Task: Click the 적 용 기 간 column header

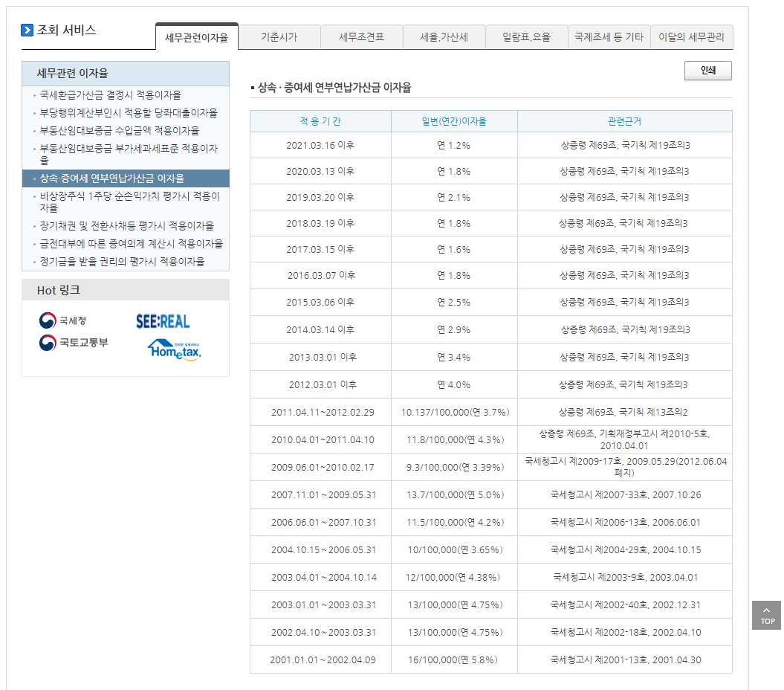Action: 320,121
